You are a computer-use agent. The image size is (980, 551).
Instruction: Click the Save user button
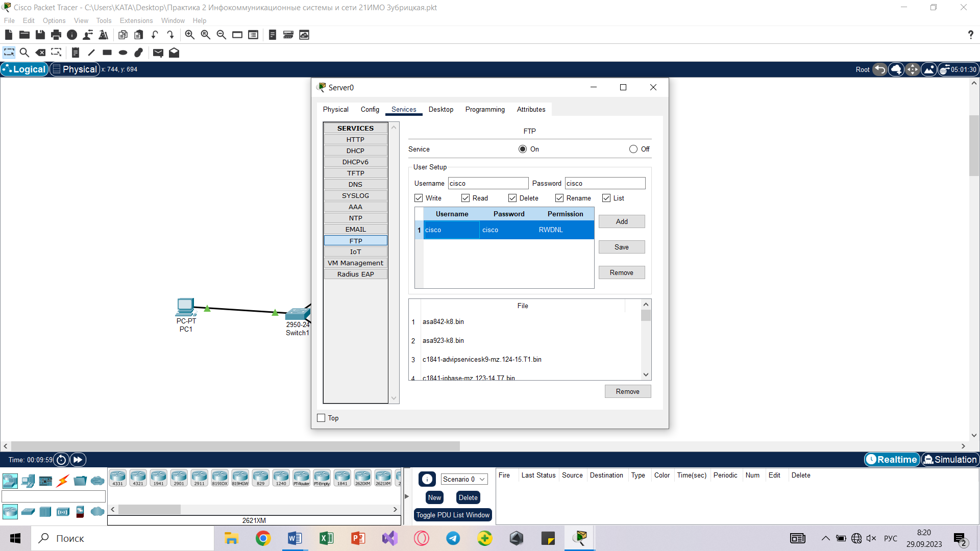[622, 247]
